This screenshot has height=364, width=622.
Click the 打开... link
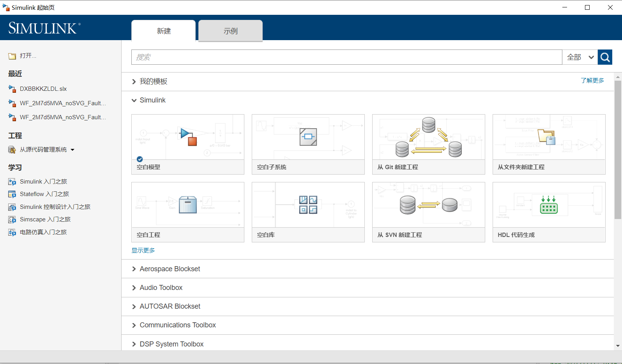[x=28, y=56]
